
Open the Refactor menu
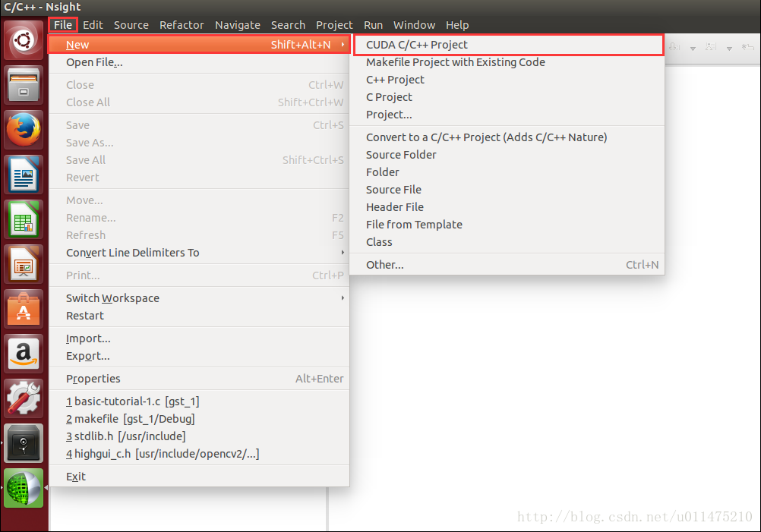coord(182,25)
